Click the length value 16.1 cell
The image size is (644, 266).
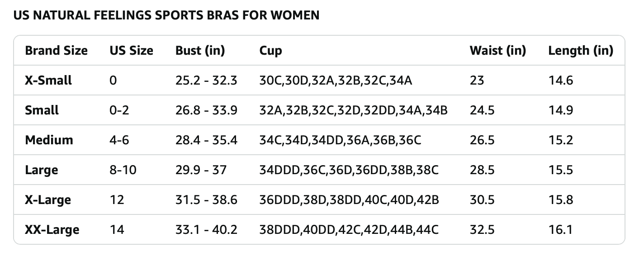[x=560, y=230]
